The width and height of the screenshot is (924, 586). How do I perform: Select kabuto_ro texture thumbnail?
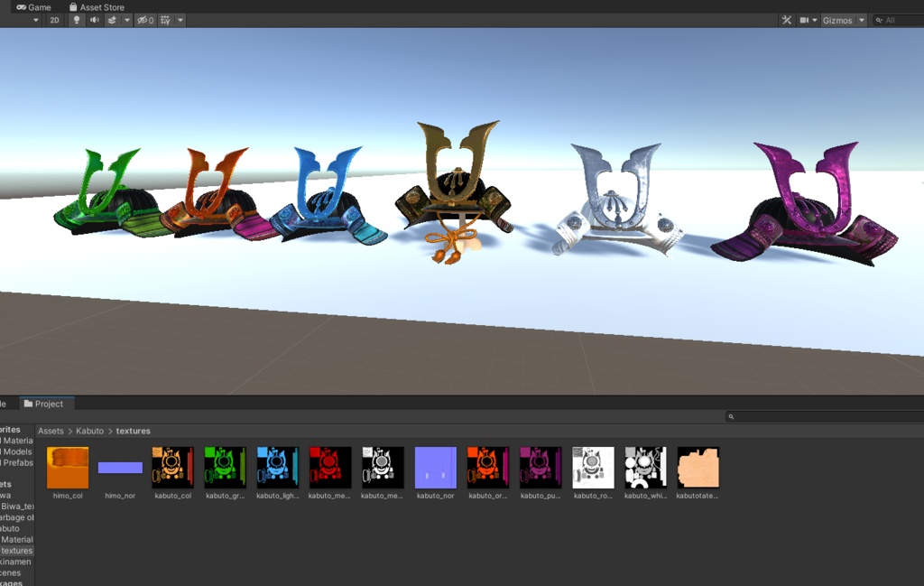tap(593, 468)
